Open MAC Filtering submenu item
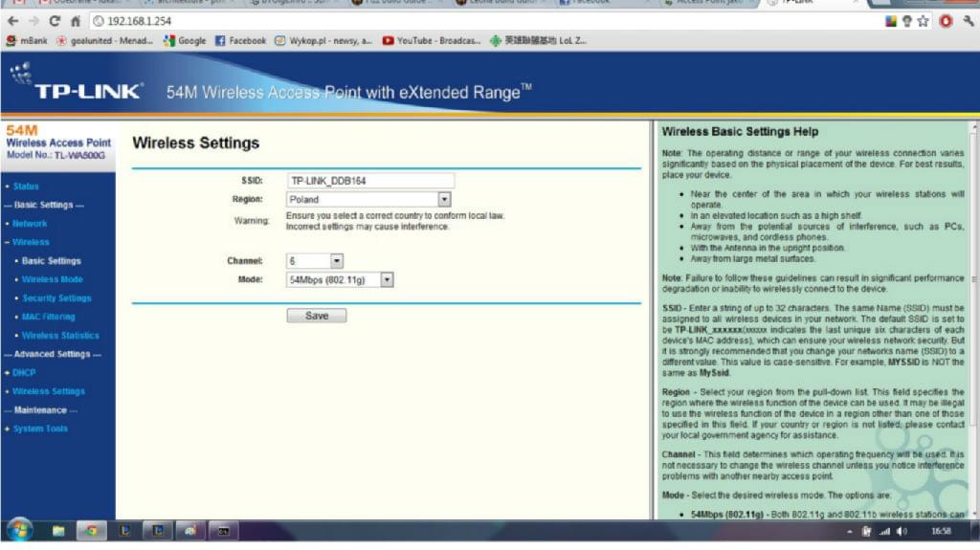The image size is (980, 550). (48, 317)
